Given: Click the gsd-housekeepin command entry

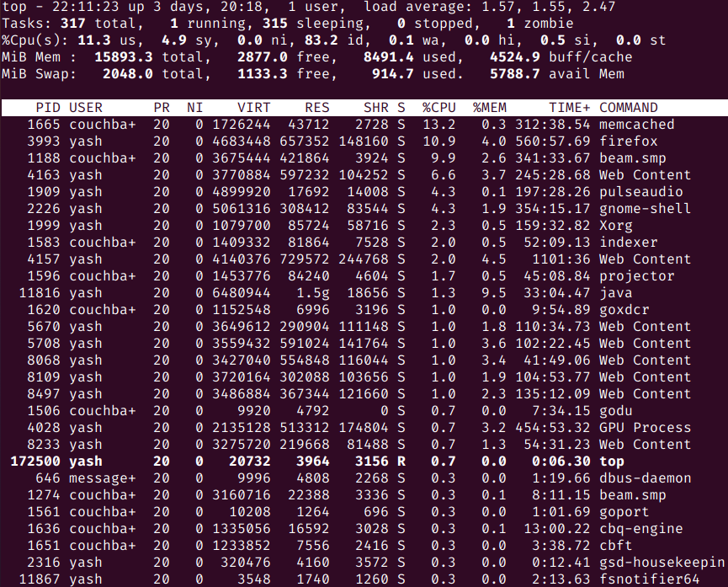Looking at the screenshot, I should coord(662,563).
